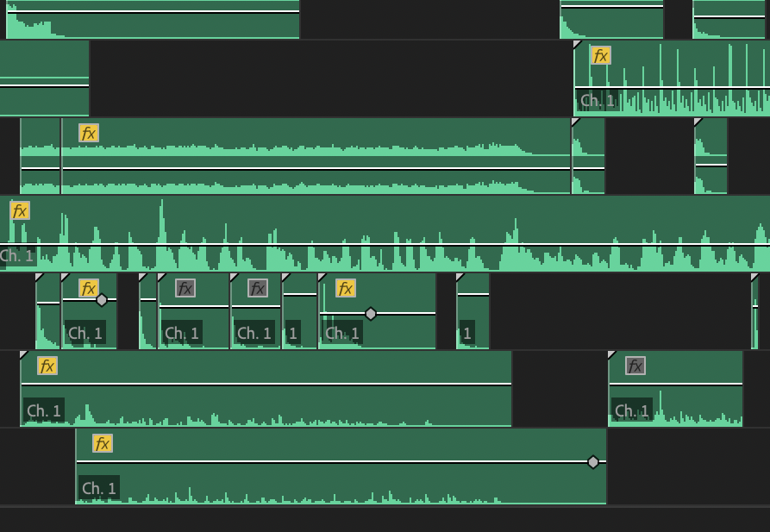Click the Ch. 1 label on the lower-left long clip
This screenshot has width=770, height=532.
coord(42,410)
